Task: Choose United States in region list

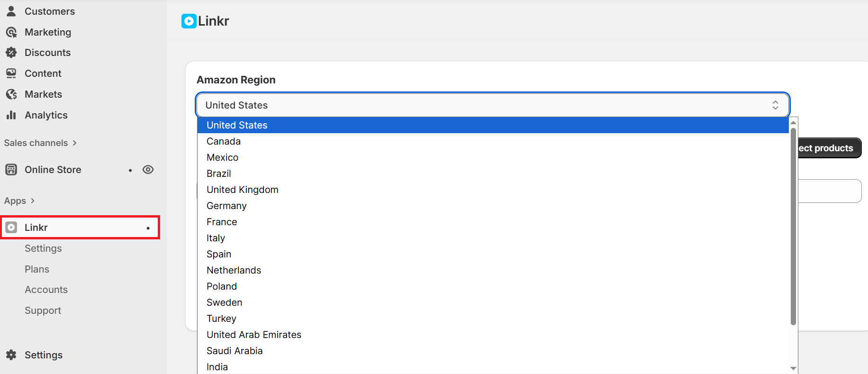Action: tap(493, 125)
